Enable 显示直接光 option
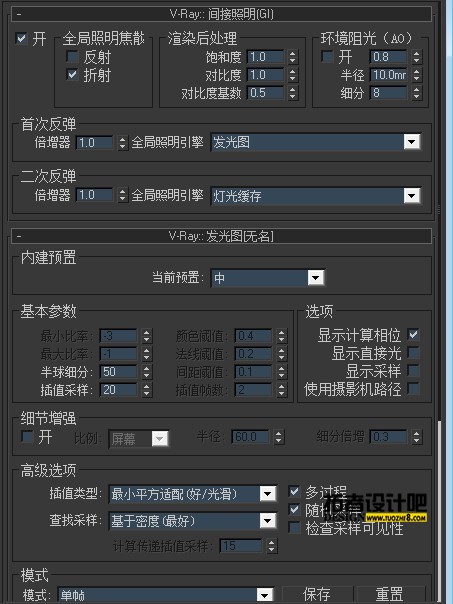This screenshot has height=604, width=453. pos(413,352)
